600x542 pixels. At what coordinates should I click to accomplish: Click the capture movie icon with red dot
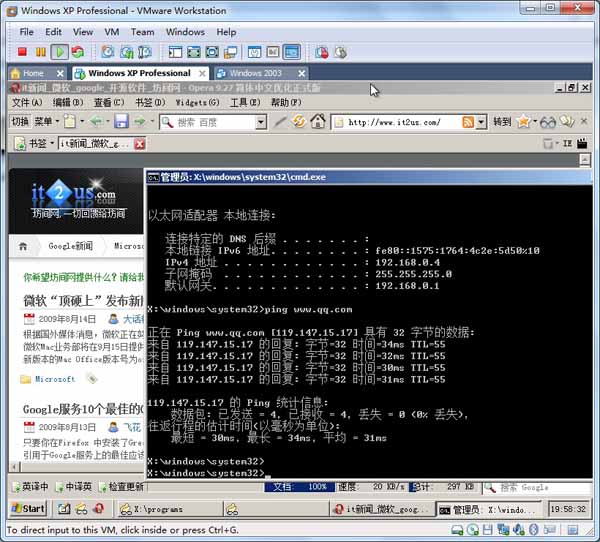coord(322,52)
